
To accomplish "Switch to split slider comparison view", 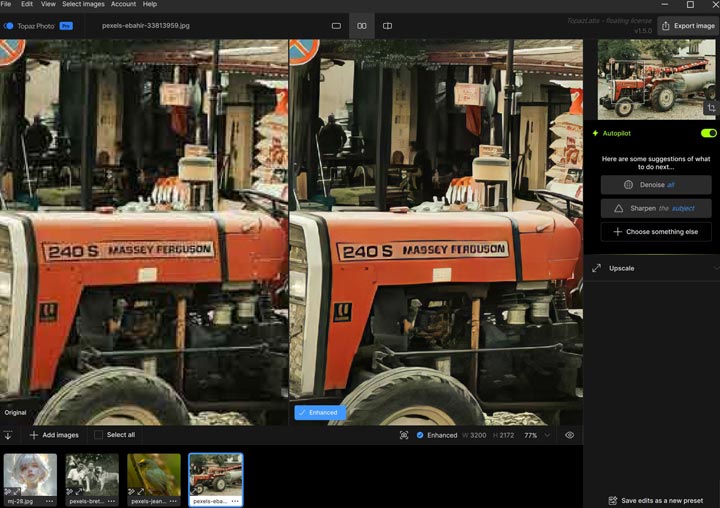I will tap(387, 26).
